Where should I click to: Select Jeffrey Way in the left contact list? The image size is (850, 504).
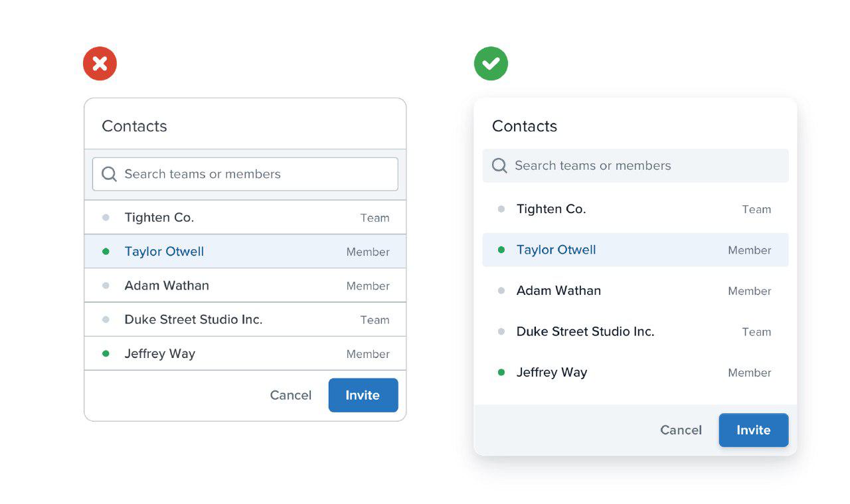click(160, 354)
